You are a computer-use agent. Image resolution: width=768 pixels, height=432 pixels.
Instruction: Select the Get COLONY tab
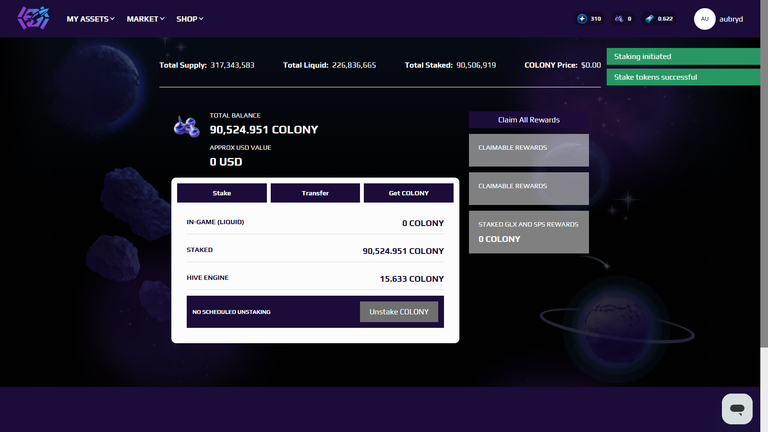click(x=408, y=193)
